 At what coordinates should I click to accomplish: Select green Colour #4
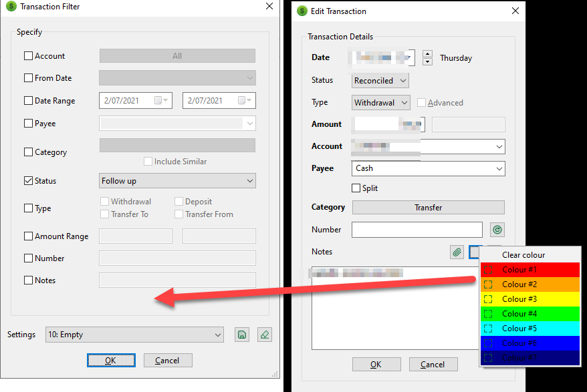(530, 313)
